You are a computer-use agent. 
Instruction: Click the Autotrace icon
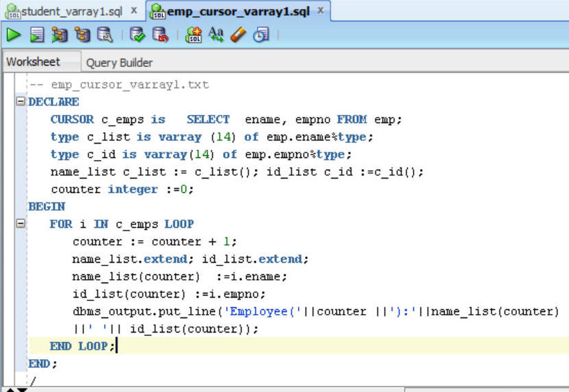coord(82,35)
